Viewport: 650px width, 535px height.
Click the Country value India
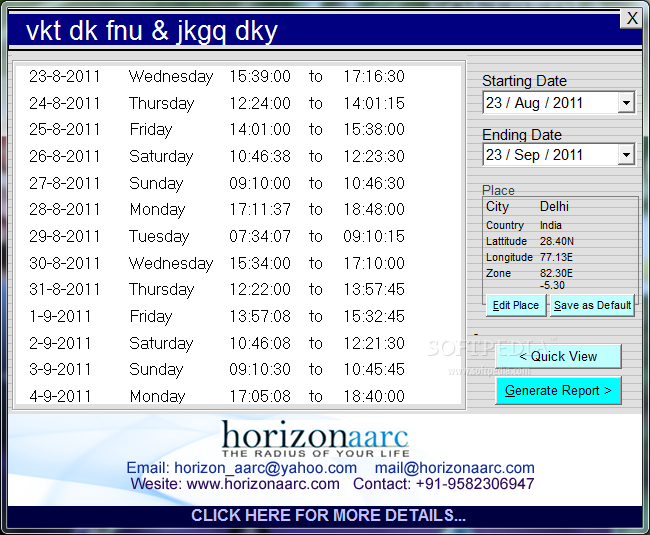pyautogui.click(x=551, y=225)
